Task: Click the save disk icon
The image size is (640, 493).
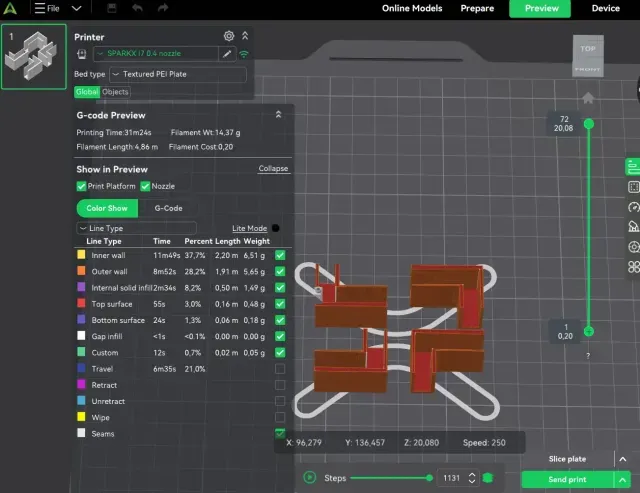Action: pyautogui.click(x=111, y=8)
